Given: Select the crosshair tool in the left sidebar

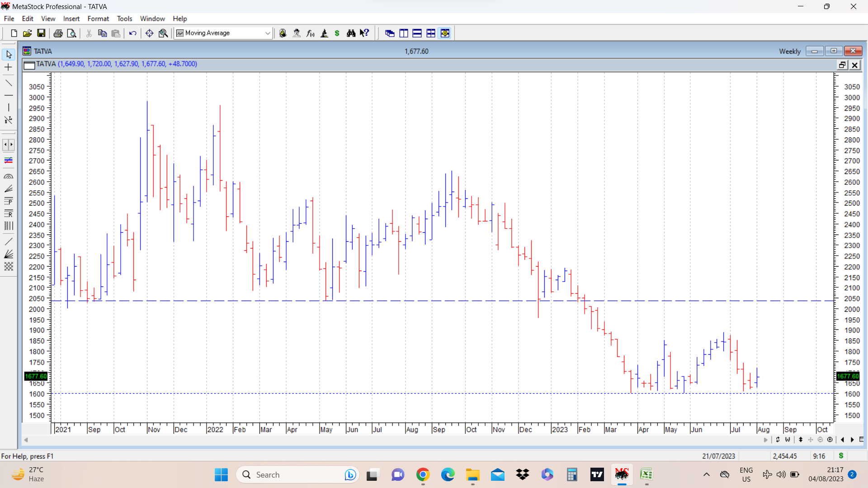Looking at the screenshot, I should [9, 67].
